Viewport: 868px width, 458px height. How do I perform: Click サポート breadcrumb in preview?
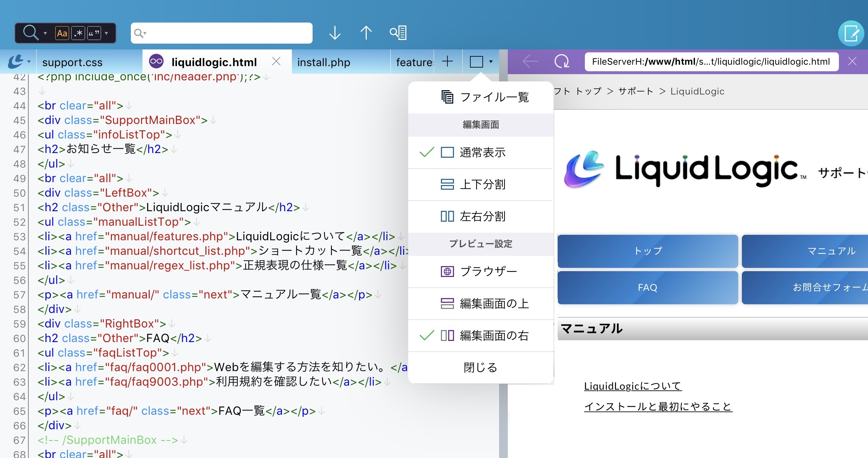click(x=636, y=91)
